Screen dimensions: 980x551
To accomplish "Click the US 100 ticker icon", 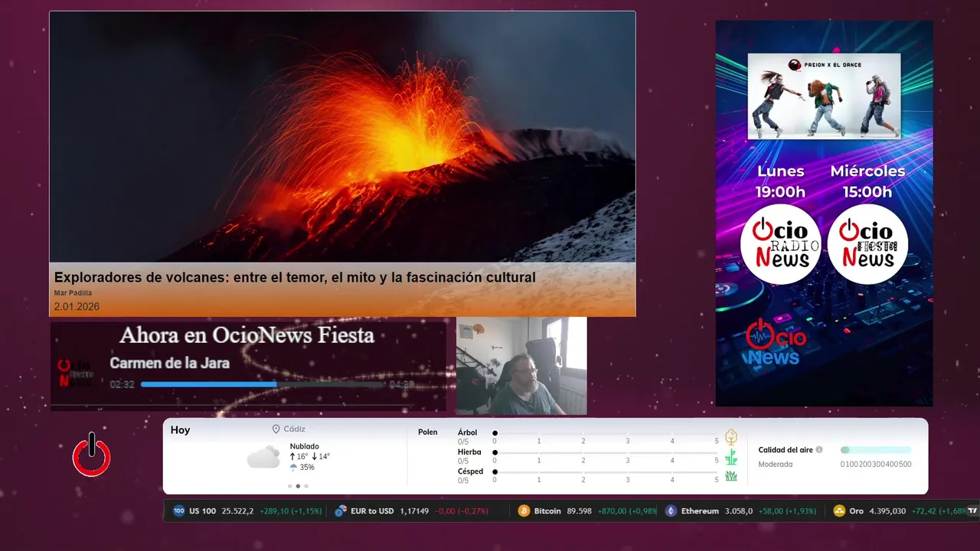I will (x=179, y=510).
